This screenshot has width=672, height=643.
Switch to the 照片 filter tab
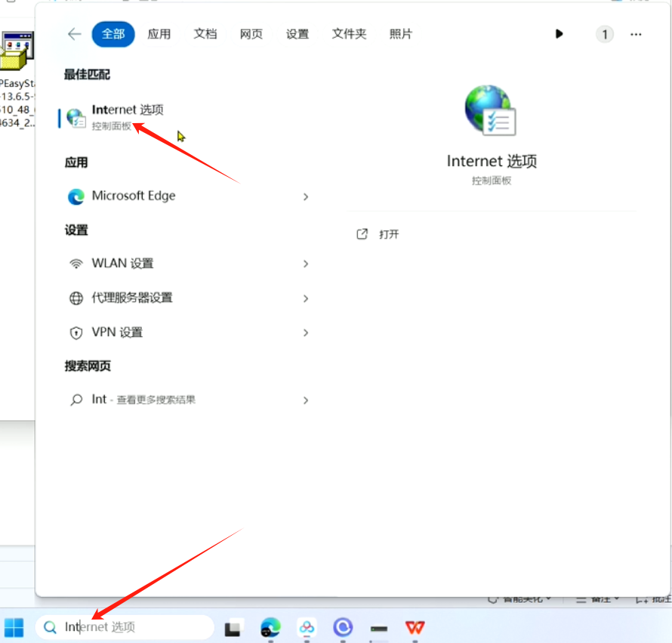coord(401,34)
